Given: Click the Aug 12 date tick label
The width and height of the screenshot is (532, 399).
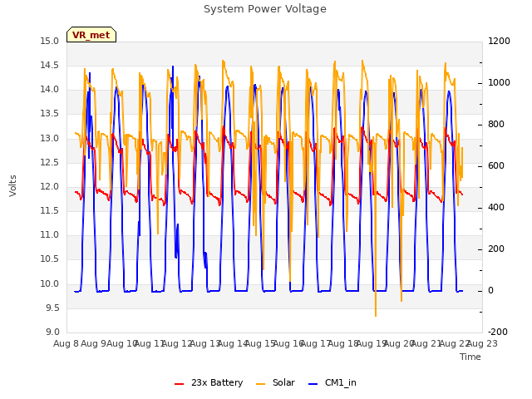Looking at the screenshot, I should [177, 344].
